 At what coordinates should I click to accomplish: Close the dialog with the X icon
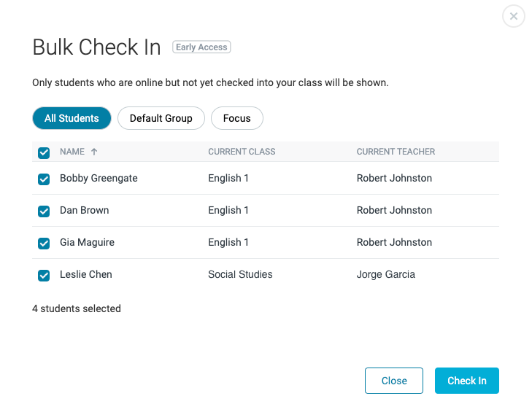514,16
